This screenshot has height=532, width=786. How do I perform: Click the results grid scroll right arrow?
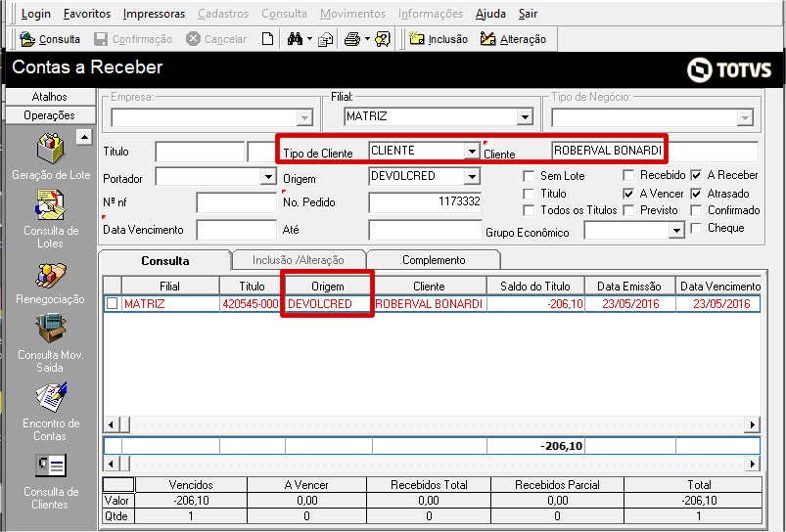pyautogui.click(x=752, y=424)
